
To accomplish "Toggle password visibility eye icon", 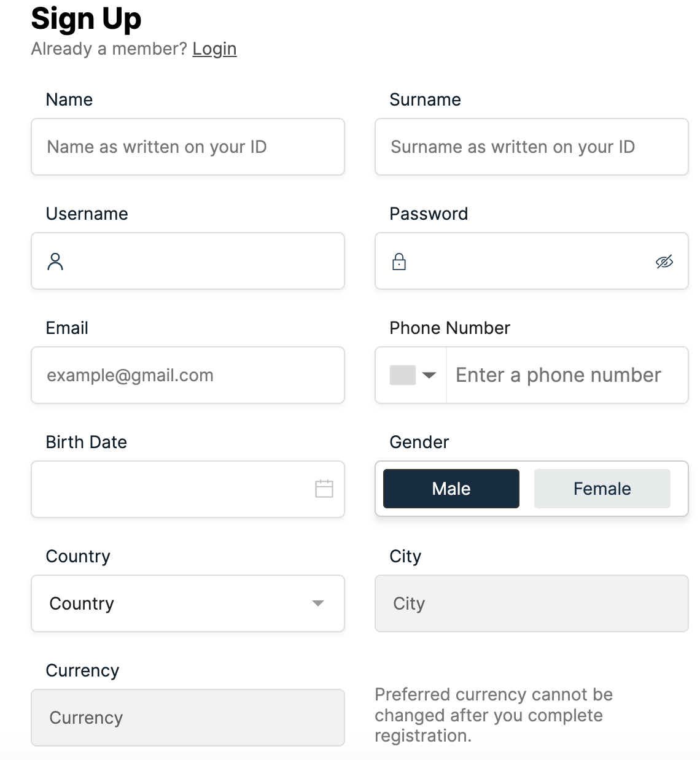I will tap(664, 262).
